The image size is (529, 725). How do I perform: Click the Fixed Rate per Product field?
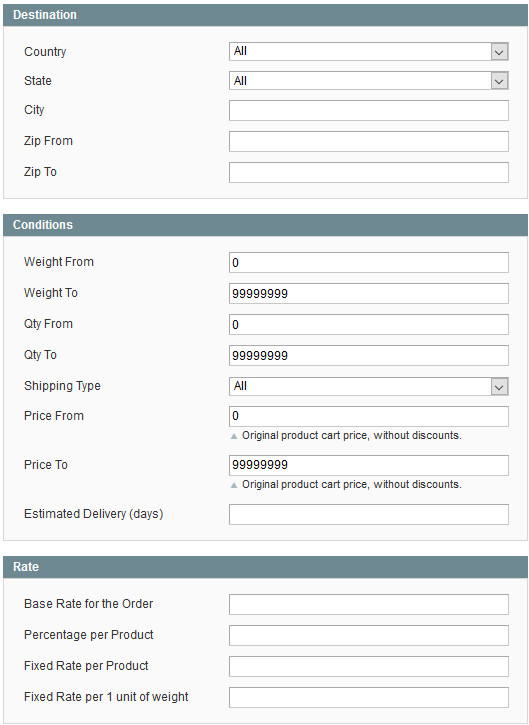pos(369,666)
